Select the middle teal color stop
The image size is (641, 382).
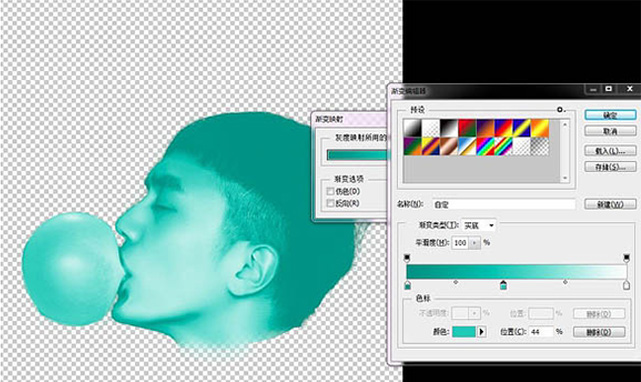pyautogui.click(x=503, y=285)
